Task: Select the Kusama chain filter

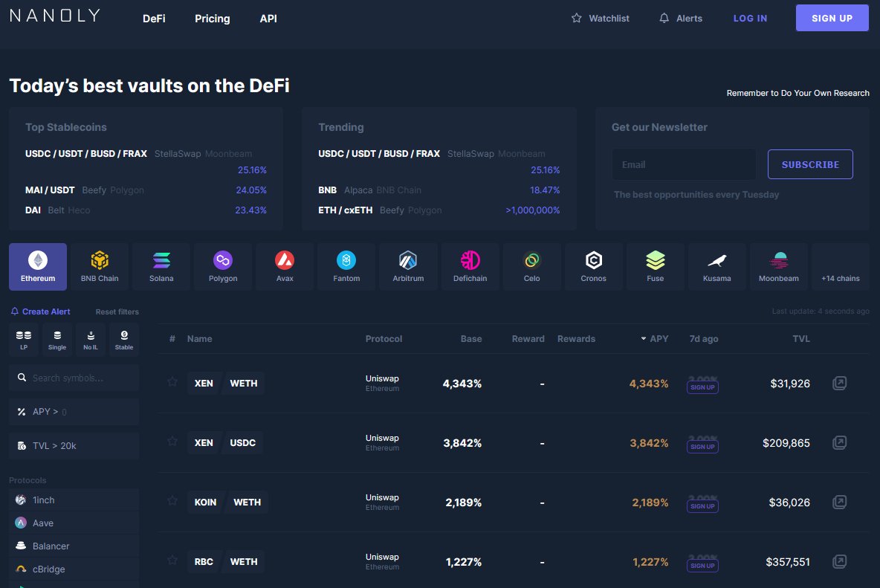Action: 716,267
